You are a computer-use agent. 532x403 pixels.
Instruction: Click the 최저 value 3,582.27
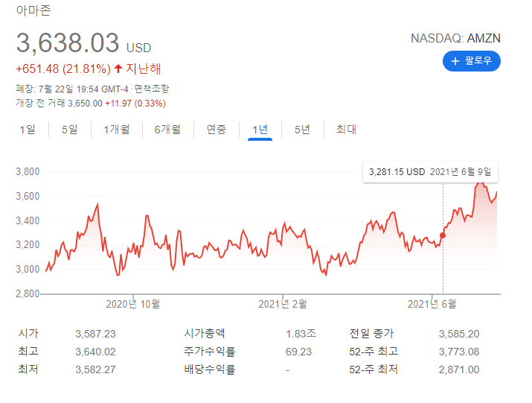96,369
